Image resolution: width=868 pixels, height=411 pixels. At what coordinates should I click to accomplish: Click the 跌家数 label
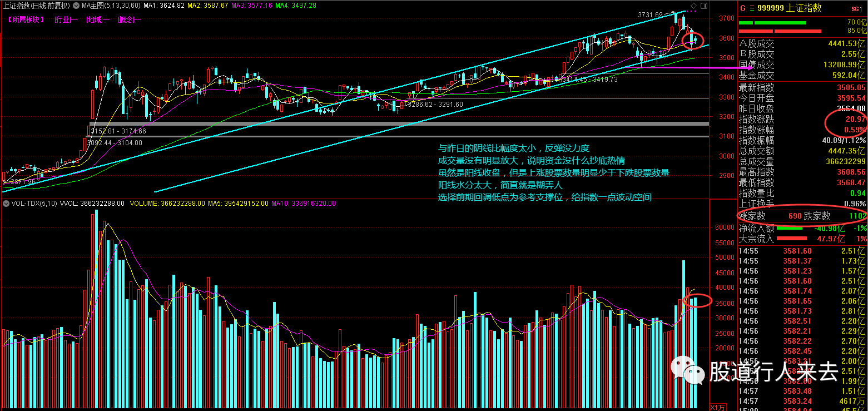[x=817, y=216]
